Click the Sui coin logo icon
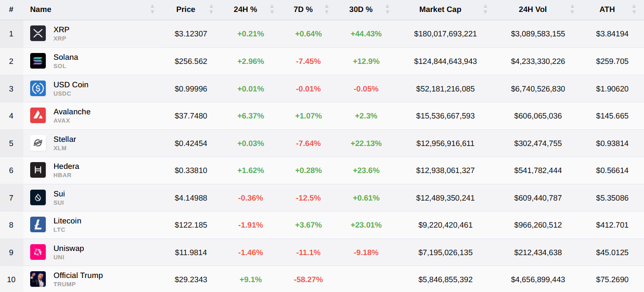Screen dimensions: 644x292 click(38, 197)
